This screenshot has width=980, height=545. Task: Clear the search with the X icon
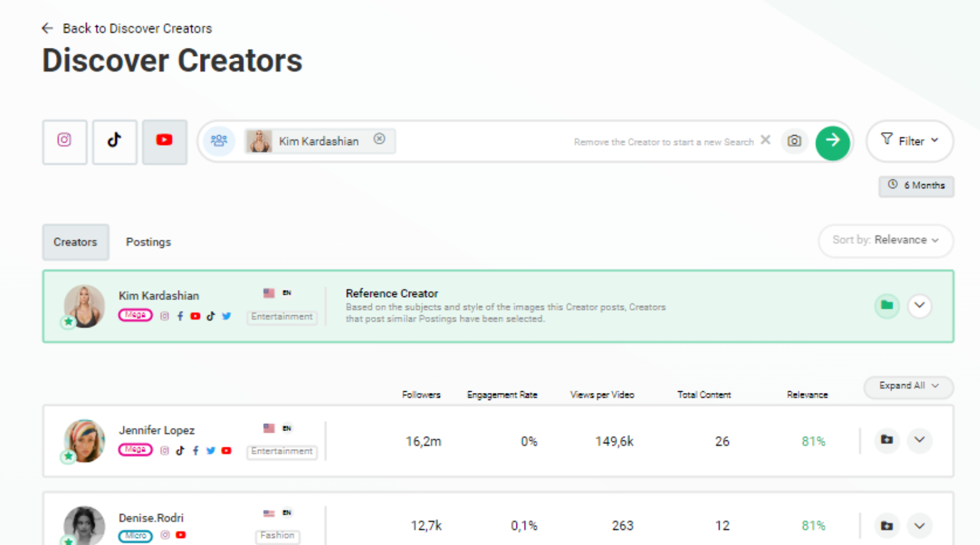point(765,140)
